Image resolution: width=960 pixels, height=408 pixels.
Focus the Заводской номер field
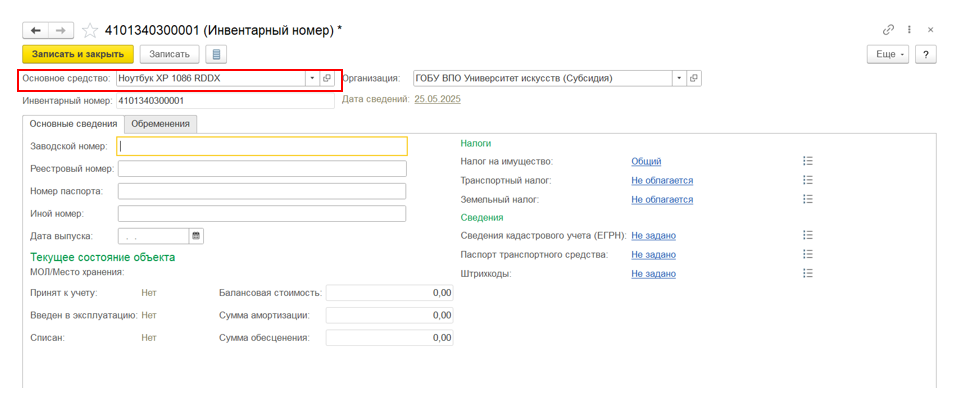click(x=261, y=146)
